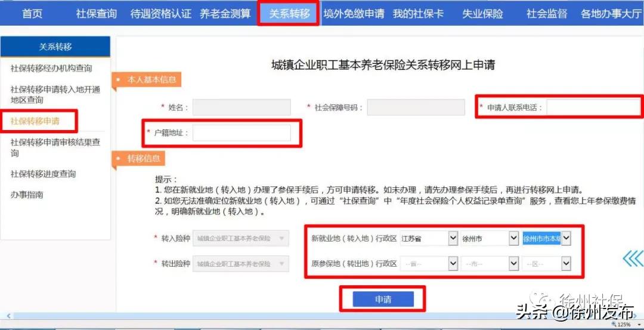644x330 pixels.
Task: Click the 新就业地（转入地）行政区 label
Action: point(354,239)
